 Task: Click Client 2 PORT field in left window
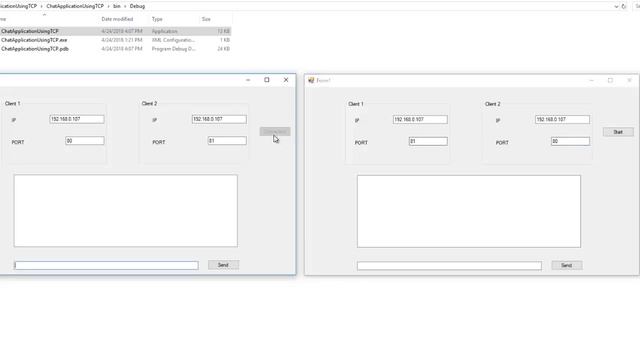pyautogui.click(x=227, y=141)
